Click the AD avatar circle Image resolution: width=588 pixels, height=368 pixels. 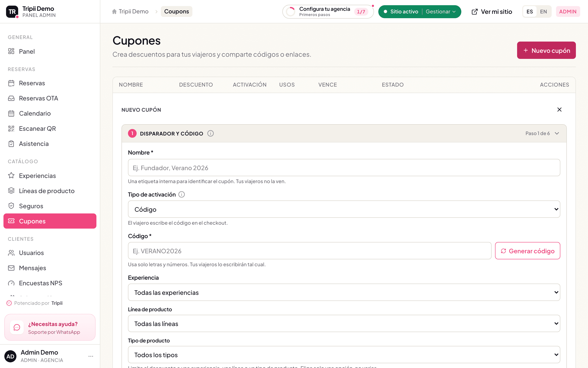pos(10,356)
